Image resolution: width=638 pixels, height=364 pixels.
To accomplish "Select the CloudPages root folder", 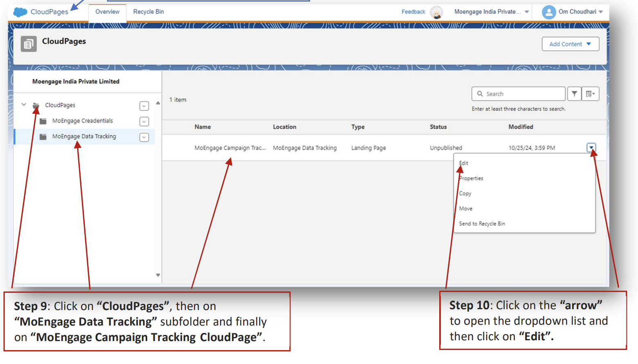I will (x=60, y=105).
